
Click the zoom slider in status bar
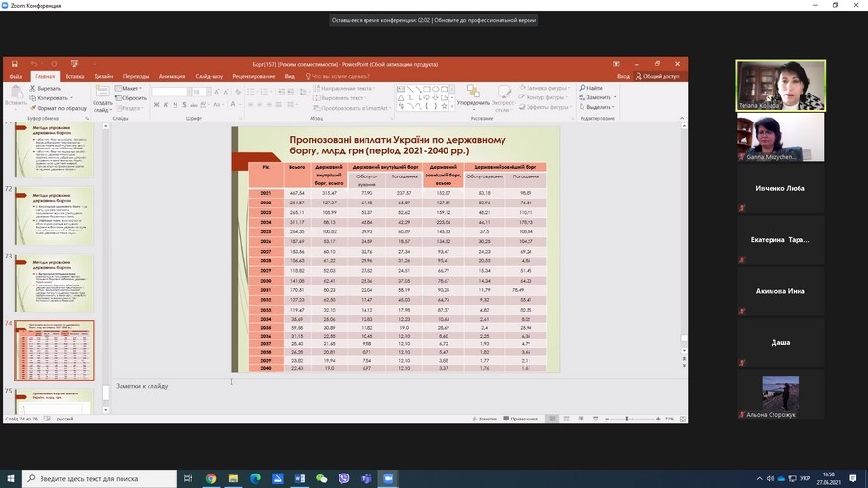coord(627,419)
